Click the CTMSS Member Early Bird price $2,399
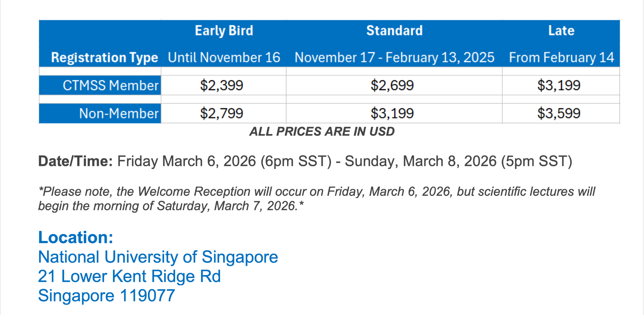 tap(221, 85)
